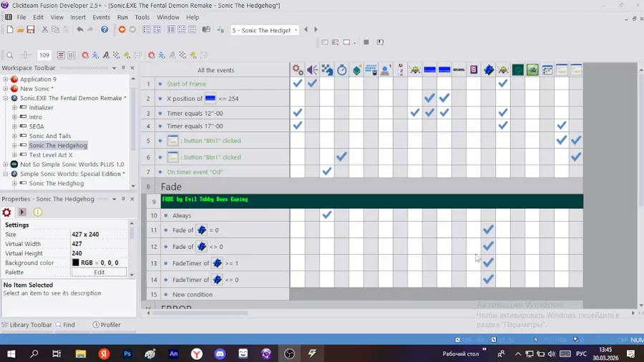This screenshot has width=644, height=362.
Task: Click the Timer column checkmark in row 6
Action: tap(342, 157)
